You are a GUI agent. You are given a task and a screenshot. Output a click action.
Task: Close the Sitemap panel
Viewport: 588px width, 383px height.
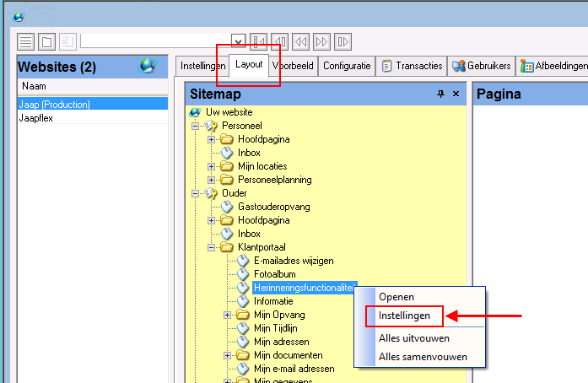[456, 94]
